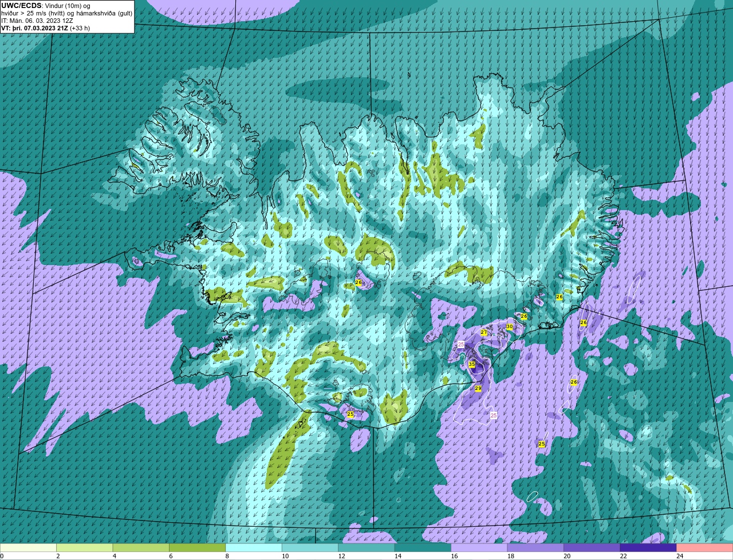
Task: Click the 18–20 m/s purple legend swatch
Action: (535, 548)
